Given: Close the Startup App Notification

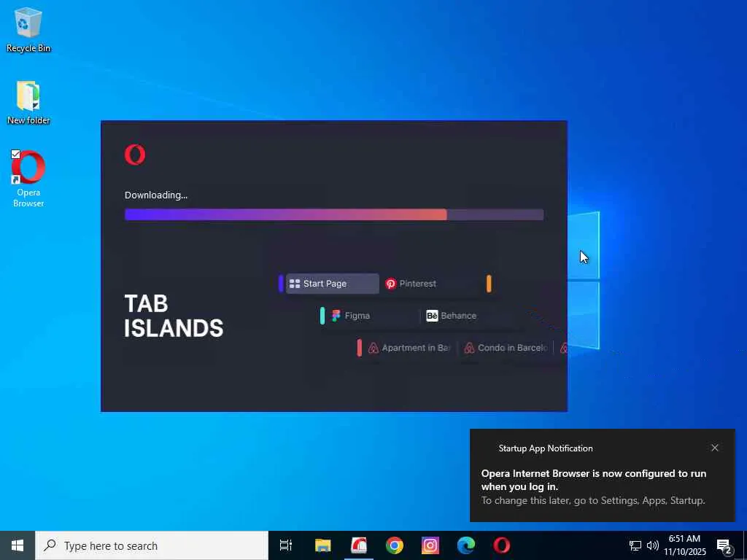Looking at the screenshot, I should coord(715,448).
